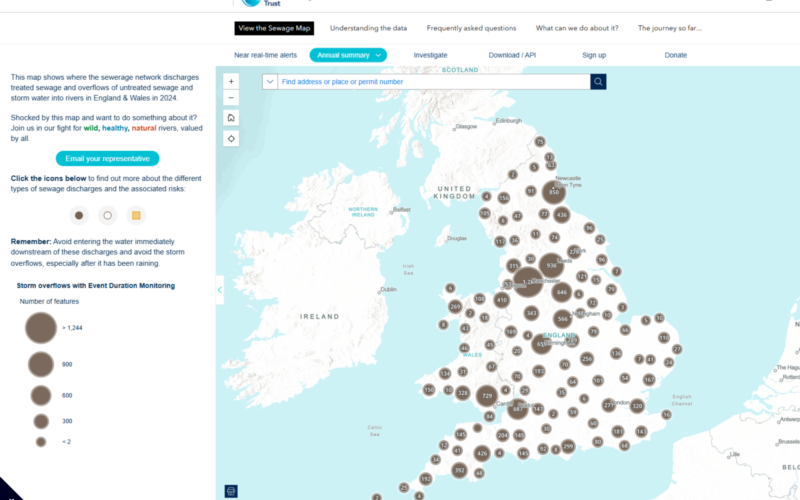800x500 pixels.
Task: Open the View the Sewage Map tab
Action: 274,28
